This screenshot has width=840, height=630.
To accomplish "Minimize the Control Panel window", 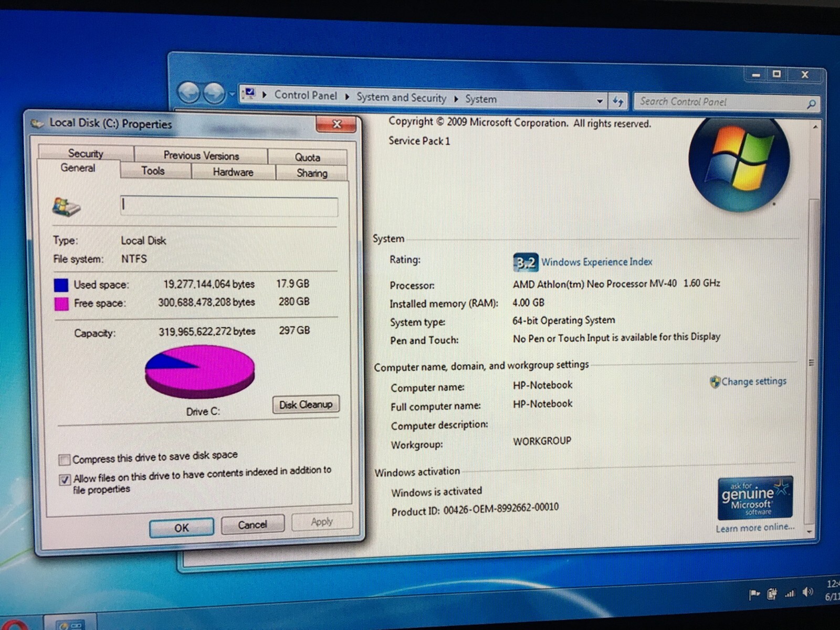I will click(x=755, y=75).
